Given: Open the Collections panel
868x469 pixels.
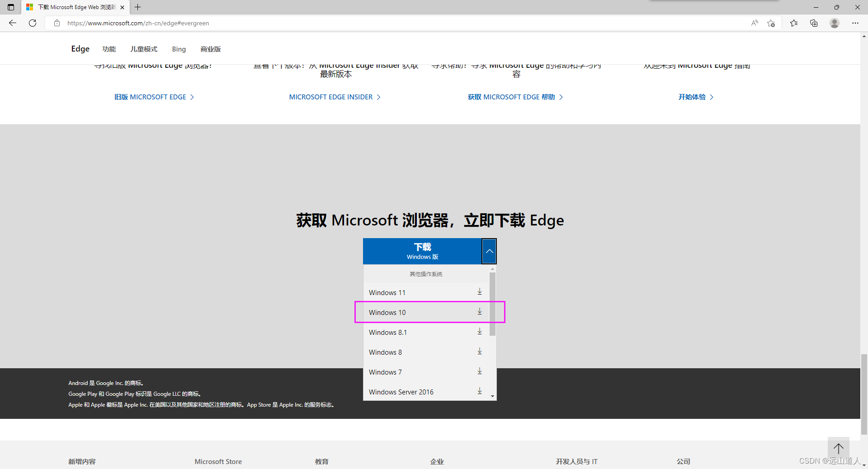Looking at the screenshot, I should tap(814, 23).
